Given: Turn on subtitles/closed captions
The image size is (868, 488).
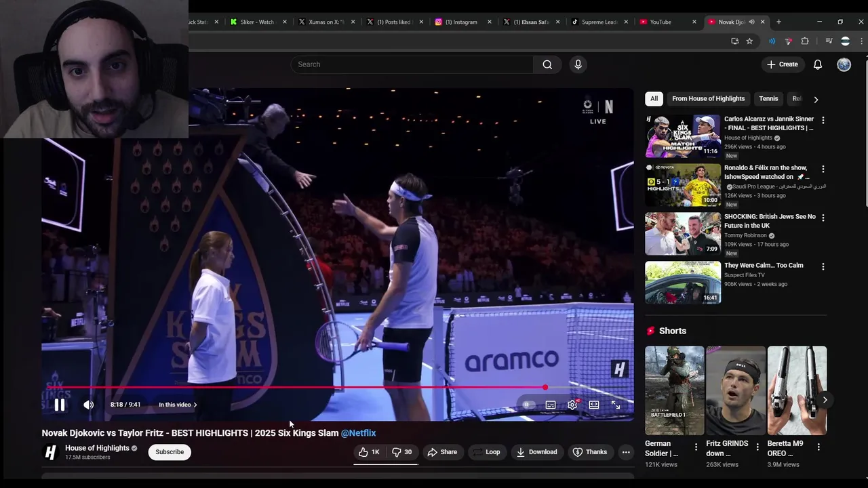Looking at the screenshot, I should (551, 405).
